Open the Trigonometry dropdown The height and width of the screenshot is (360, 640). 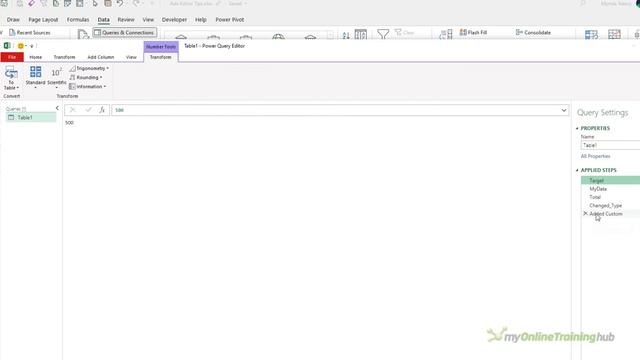tap(89, 69)
